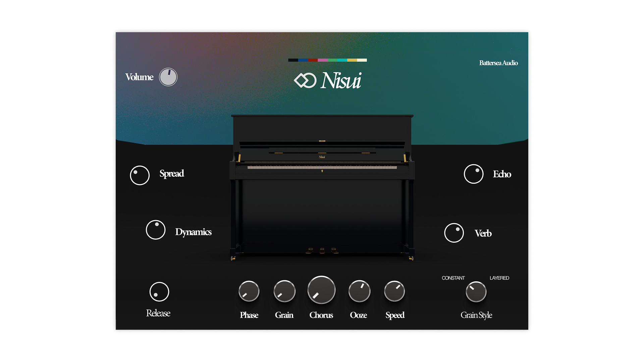Select the CONSTANT grain style label

point(453,278)
